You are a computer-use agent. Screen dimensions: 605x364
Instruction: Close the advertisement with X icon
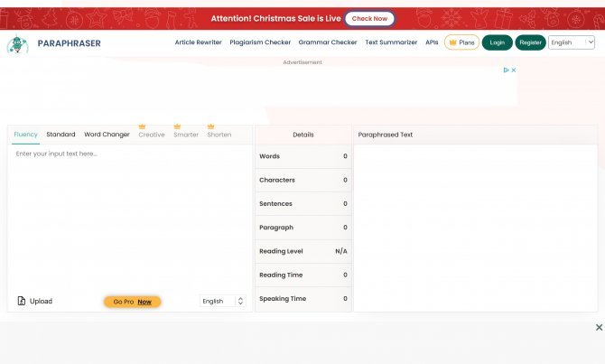click(514, 70)
